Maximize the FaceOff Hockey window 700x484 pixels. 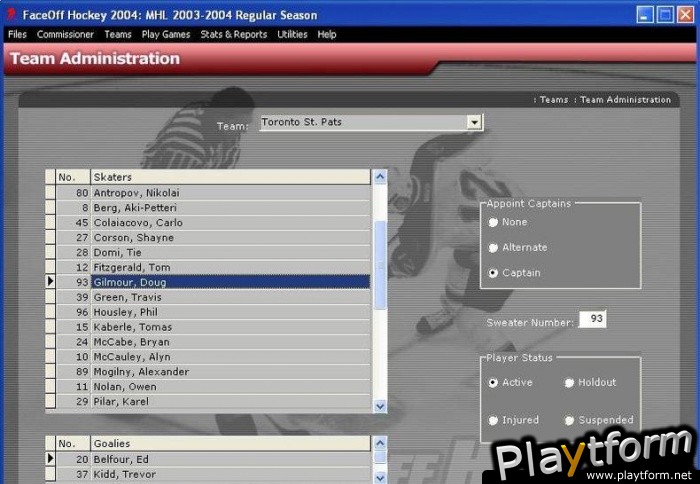coord(665,14)
